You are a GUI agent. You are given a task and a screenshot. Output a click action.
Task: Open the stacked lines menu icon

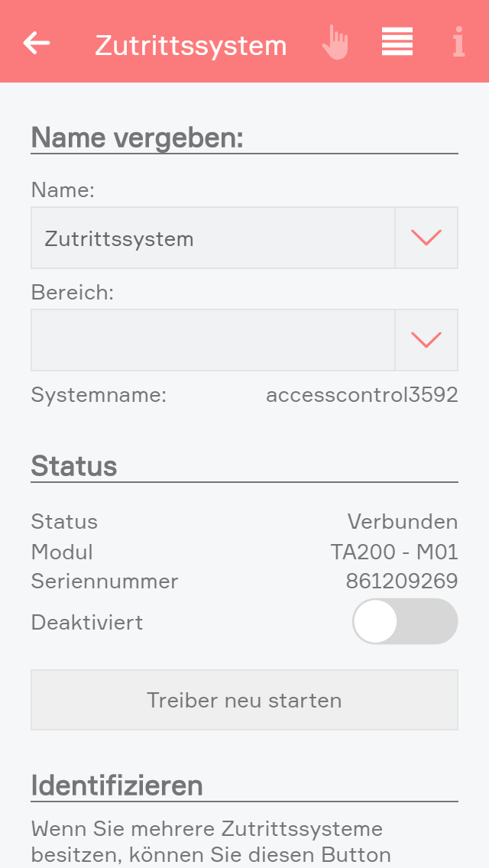click(397, 42)
